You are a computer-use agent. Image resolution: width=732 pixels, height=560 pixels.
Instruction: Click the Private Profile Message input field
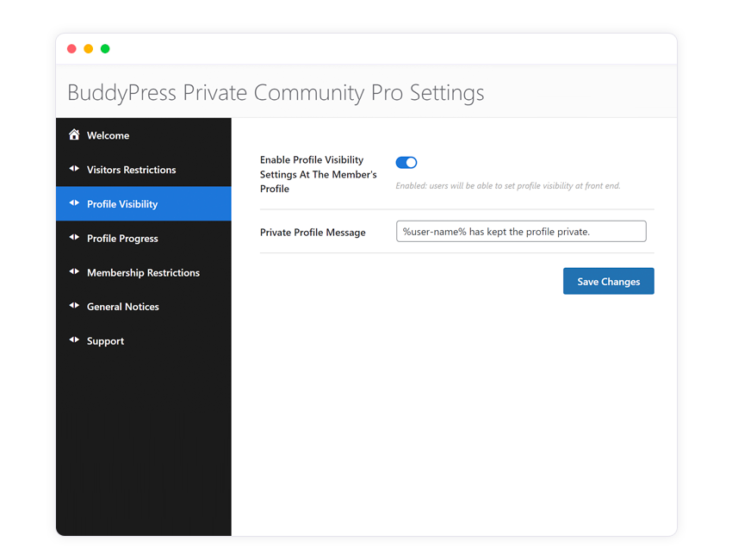[521, 231]
